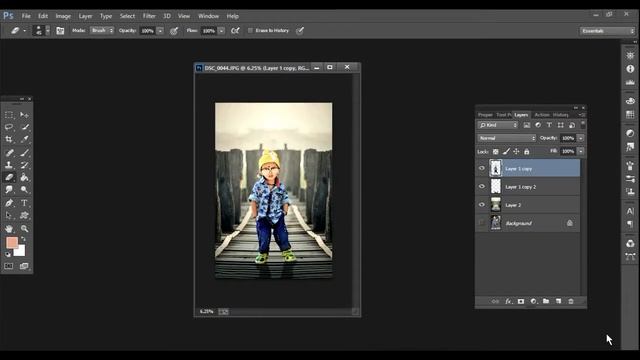
Task: Select the Path Selection tool
Action: click(x=9, y=215)
